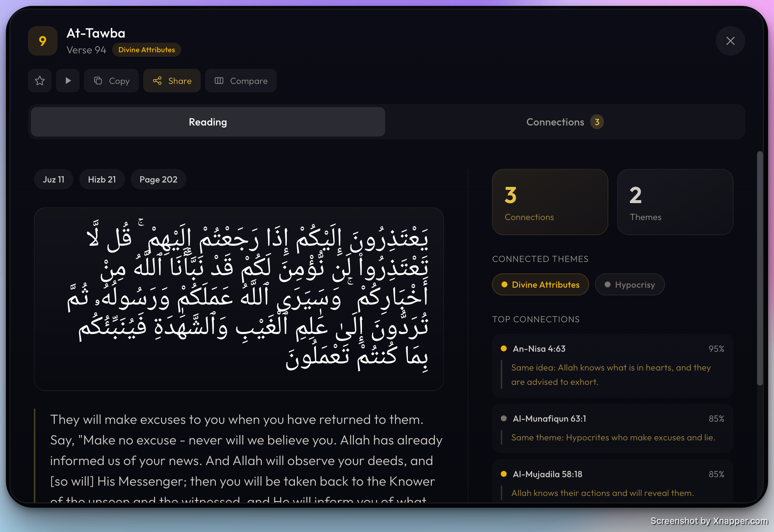Click the yellow dot beside An-Nisa 4:63
Viewport: 774px width, 532px height.
[x=503, y=348]
